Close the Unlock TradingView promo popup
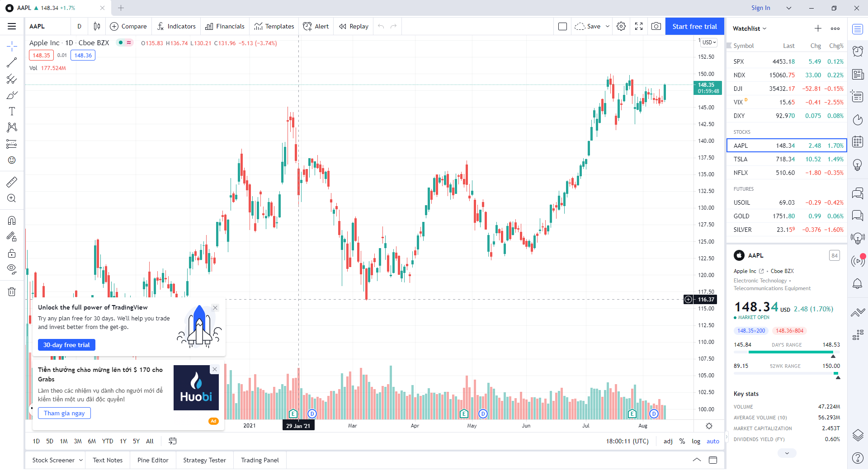Image resolution: width=868 pixels, height=470 pixels. tap(215, 308)
